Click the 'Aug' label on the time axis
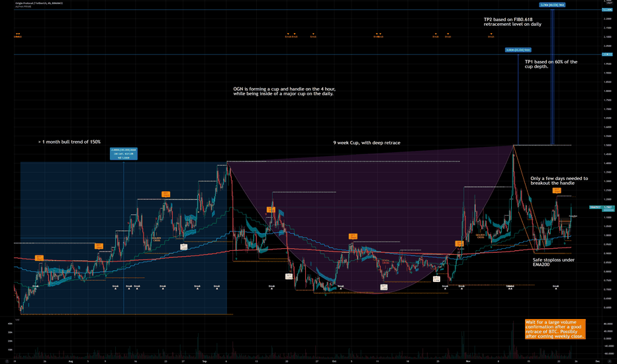This screenshot has width=617, height=364. pyautogui.click(x=71, y=361)
